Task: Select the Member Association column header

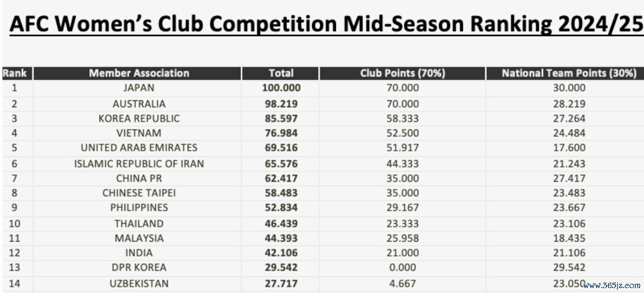Action: tap(139, 73)
